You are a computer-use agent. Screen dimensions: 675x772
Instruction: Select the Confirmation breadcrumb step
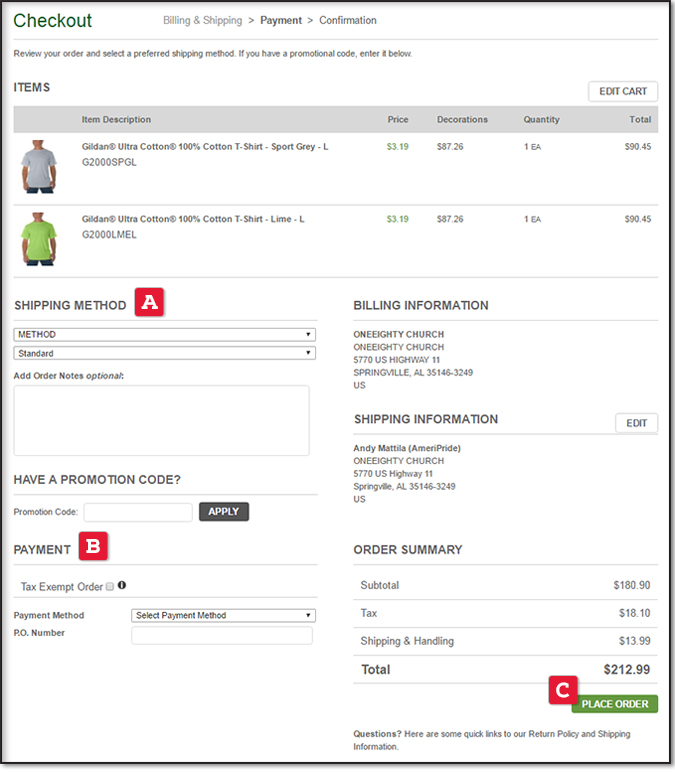pos(348,20)
